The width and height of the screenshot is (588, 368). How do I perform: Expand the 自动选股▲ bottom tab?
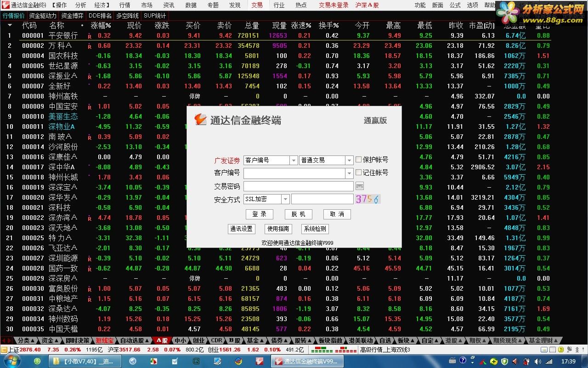pos(135,341)
